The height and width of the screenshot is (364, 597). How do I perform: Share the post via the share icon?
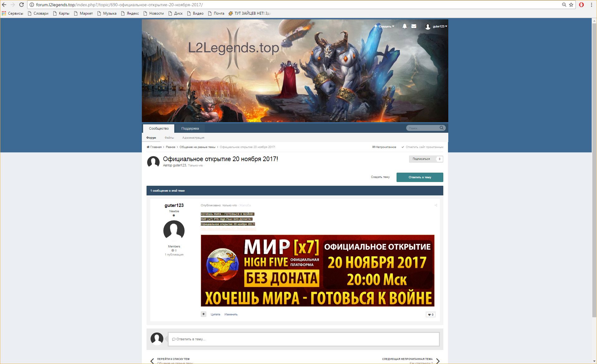[436, 205]
